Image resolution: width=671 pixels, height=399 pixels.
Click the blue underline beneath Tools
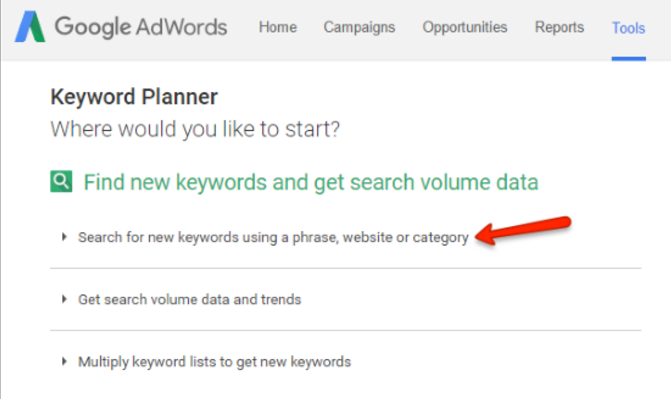pyautogui.click(x=629, y=59)
